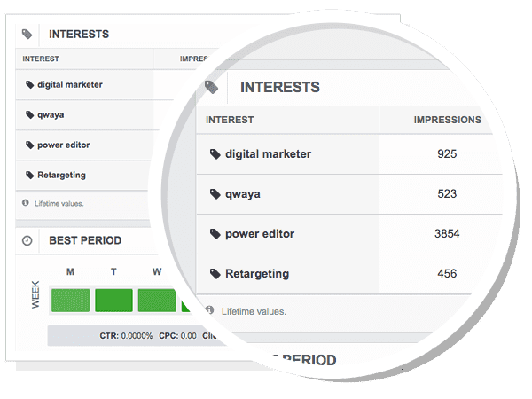Click the CTR statistic in the bottom bar

[124, 337]
